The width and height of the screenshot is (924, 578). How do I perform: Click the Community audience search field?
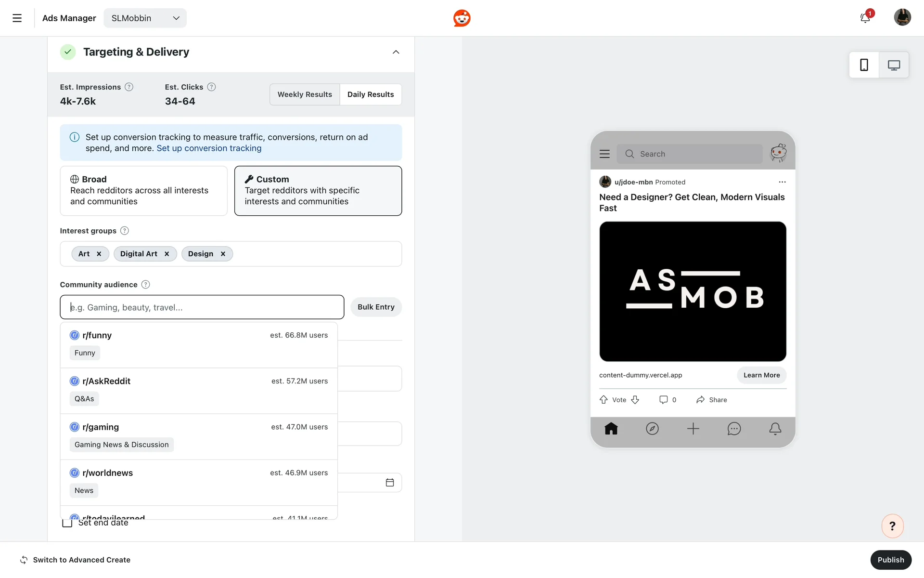click(x=202, y=307)
